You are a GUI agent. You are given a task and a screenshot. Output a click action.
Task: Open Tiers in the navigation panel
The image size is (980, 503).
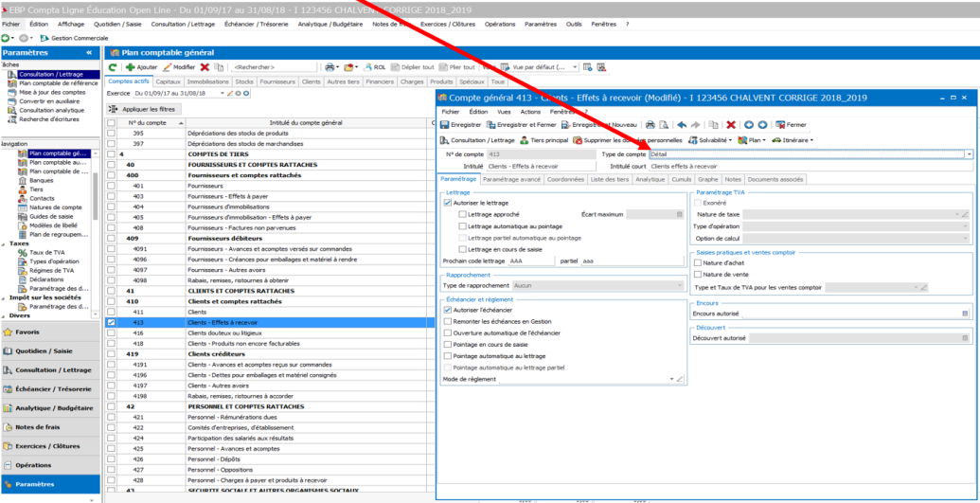36,189
